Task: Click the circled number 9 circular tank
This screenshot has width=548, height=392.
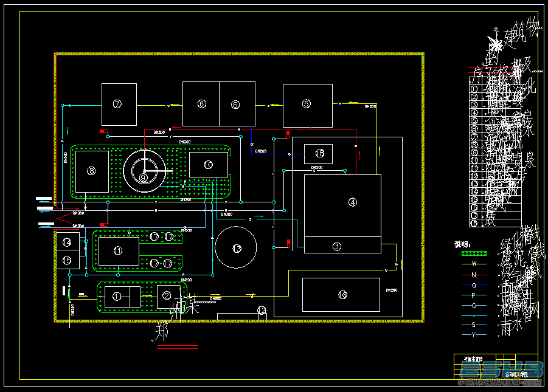Action: 144,171
